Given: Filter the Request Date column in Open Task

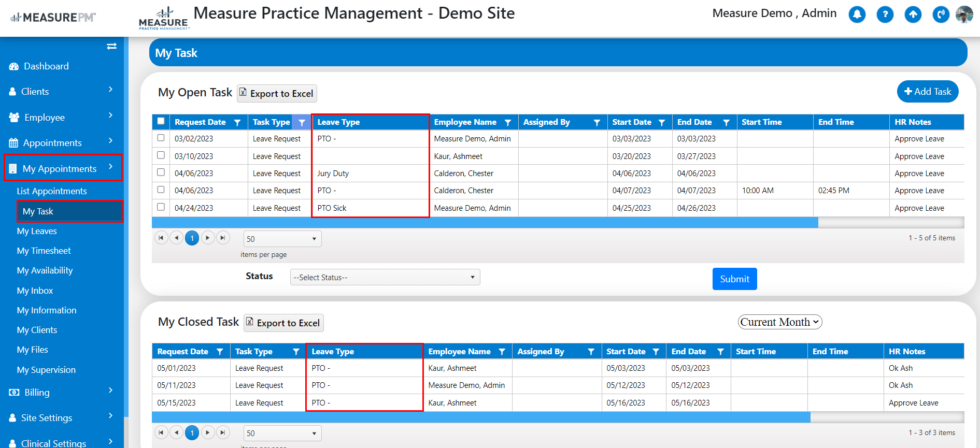Looking at the screenshot, I should point(237,123).
